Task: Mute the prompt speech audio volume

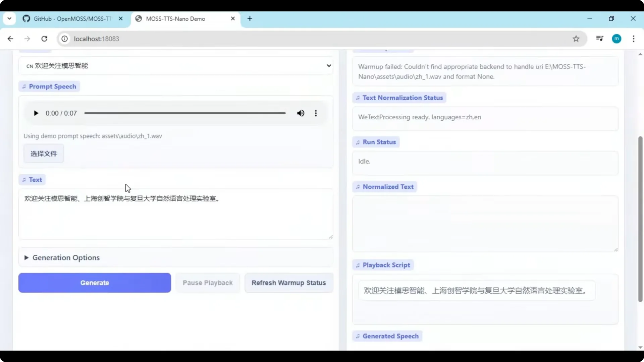Action: (301, 113)
